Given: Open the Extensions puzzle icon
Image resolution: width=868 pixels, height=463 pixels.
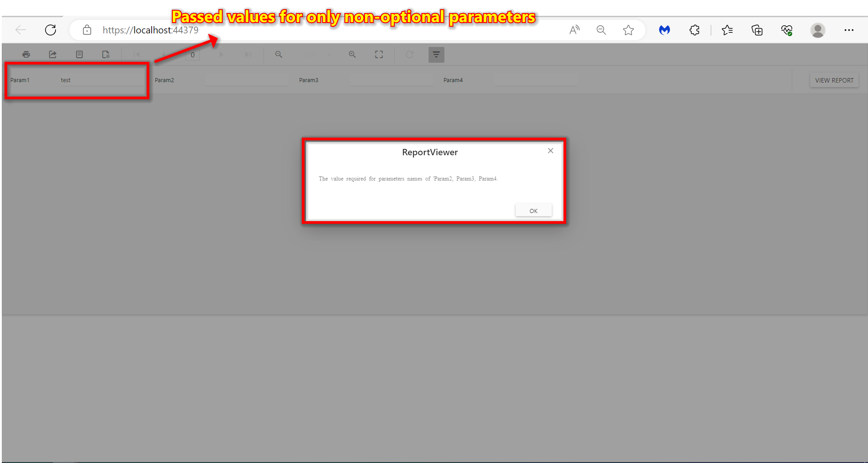Looking at the screenshot, I should 694,30.
